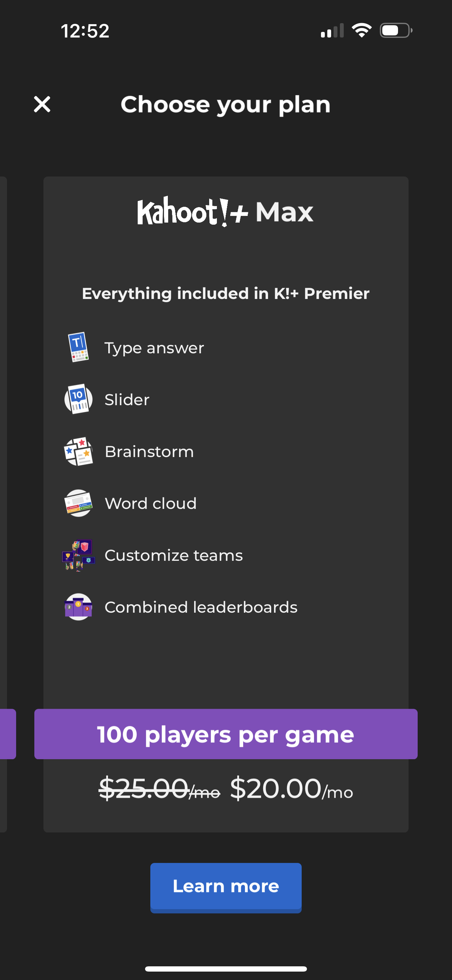This screenshot has height=980, width=452.
Task: Click the Kahoot!+ Max logo
Action: click(x=226, y=212)
